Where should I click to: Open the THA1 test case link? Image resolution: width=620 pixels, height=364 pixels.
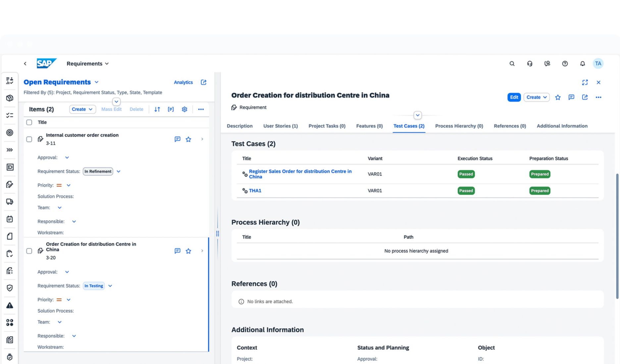point(255,191)
